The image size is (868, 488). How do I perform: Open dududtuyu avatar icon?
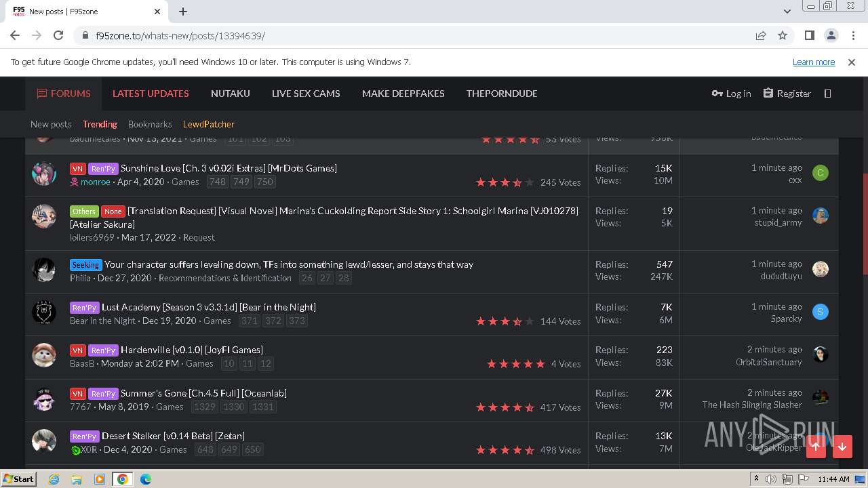coord(820,269)
